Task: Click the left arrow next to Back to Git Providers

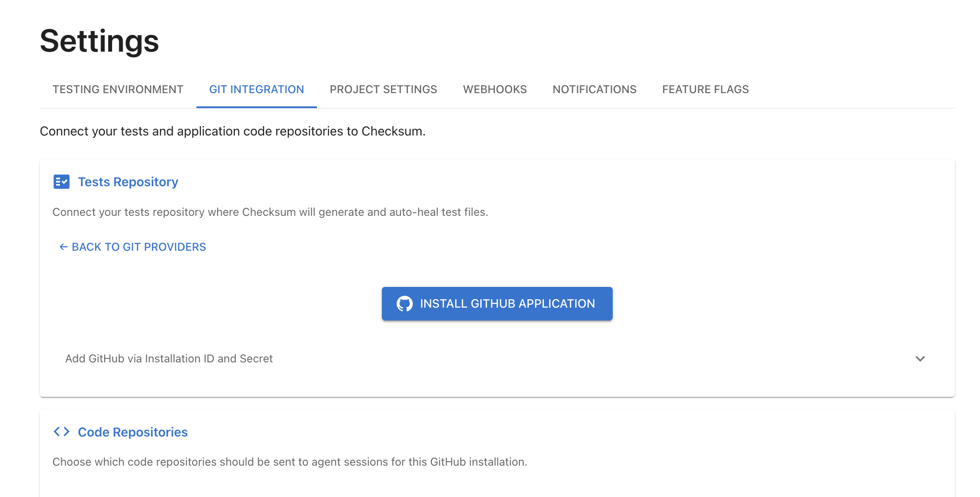Action: point(64,247)
